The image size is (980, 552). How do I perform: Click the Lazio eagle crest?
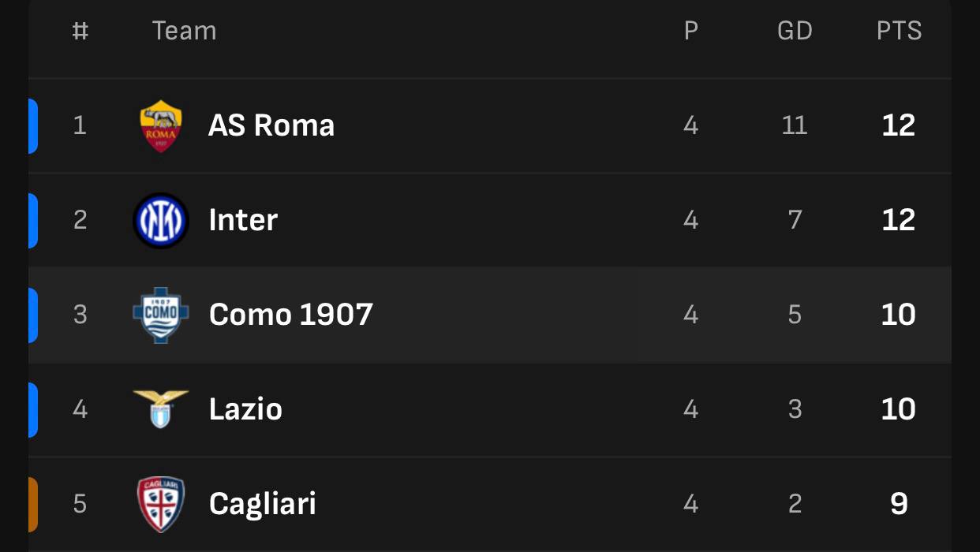pyautogui.click(x=161, y=408)
